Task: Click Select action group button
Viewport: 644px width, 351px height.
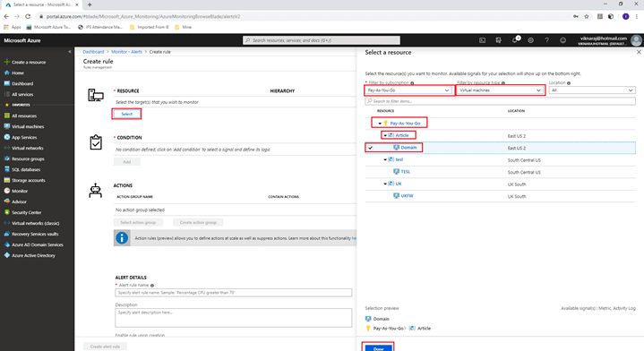Action: point(138,222)
